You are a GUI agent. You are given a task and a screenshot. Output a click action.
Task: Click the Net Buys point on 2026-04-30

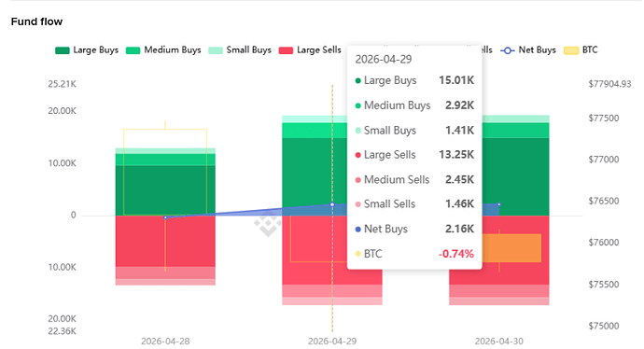(499, 204)
